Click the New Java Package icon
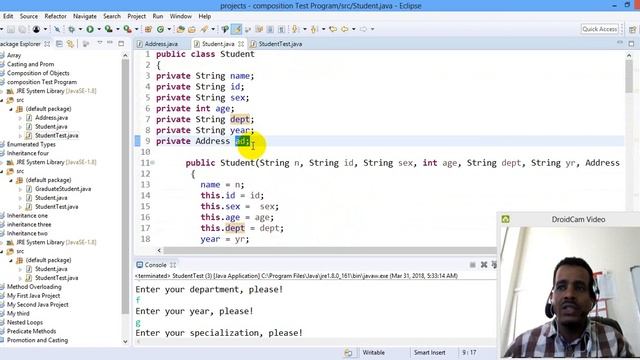The height and width of the screenshot is (360, 640). coord(148,29)
